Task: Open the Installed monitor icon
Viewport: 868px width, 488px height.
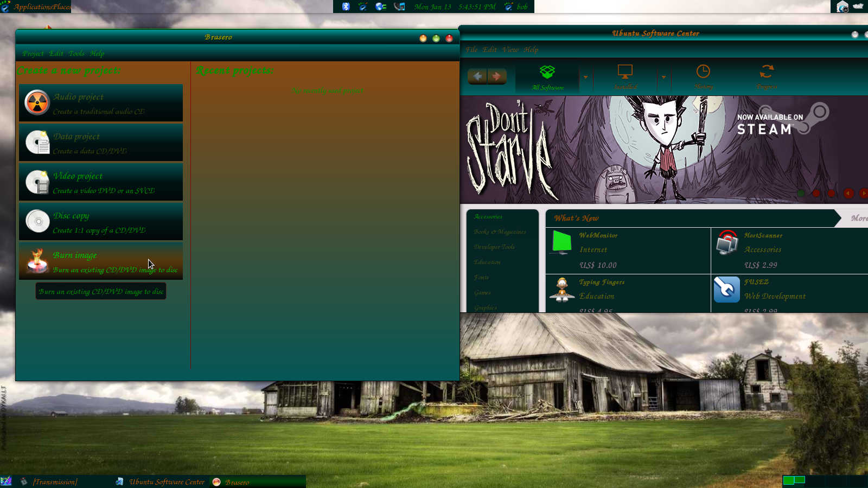Action: click(x=625, y=72)
